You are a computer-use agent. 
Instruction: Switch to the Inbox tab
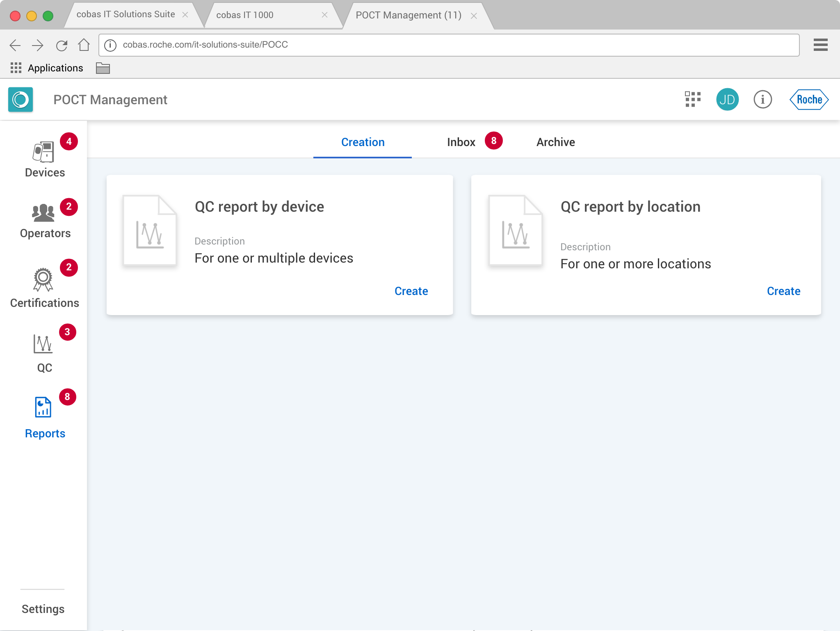click(461, 142)
